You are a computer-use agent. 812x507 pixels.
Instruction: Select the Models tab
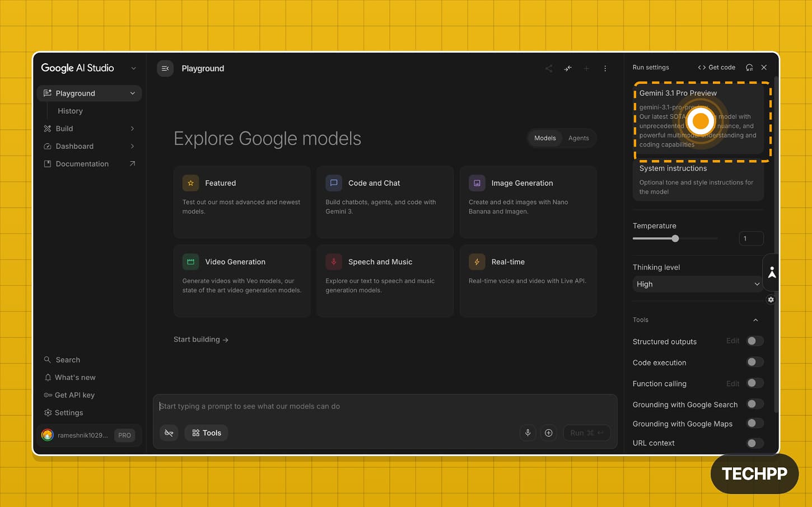click(545, 138)
